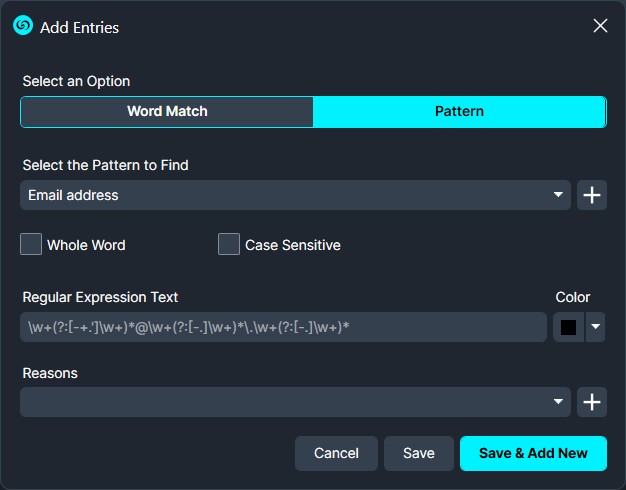Click the Case Sensitive label text
This screenshot has height=490, width=626.
click(292, 245)
